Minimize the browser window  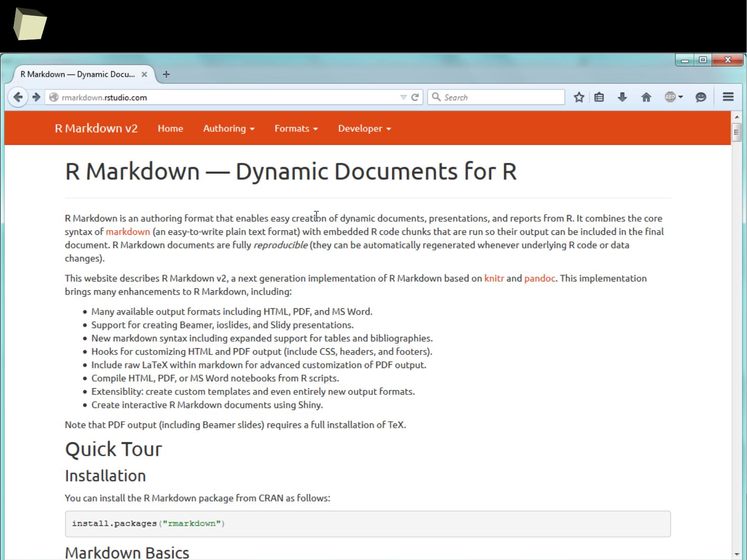click(x=685, y=60)
